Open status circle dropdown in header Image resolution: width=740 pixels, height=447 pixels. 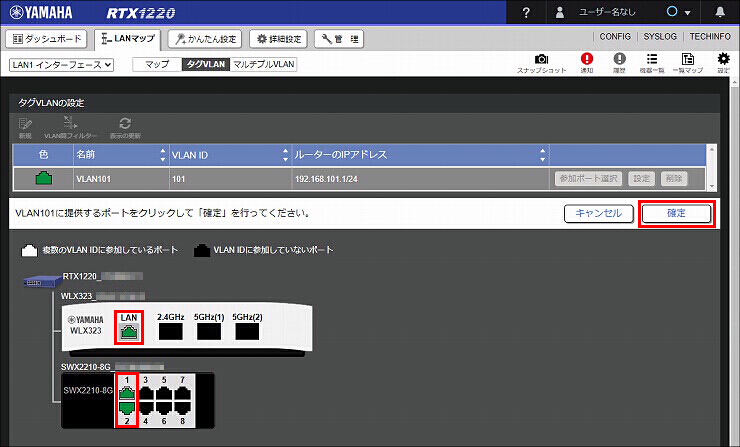point(678,12)
